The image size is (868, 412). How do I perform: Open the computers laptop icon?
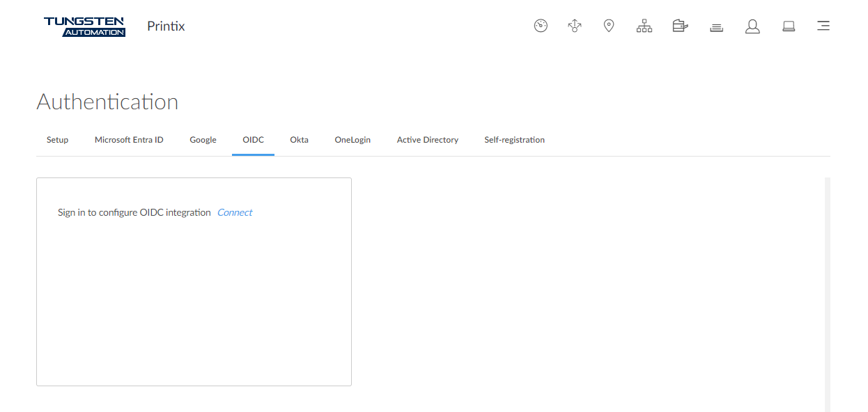click(789, 26)
